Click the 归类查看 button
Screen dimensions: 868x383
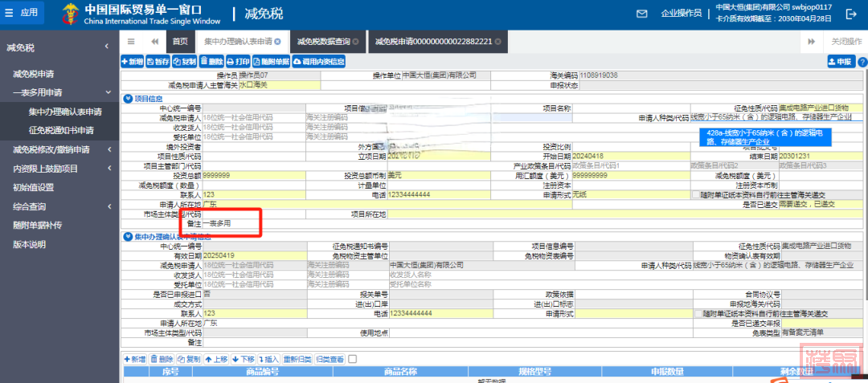pyautogui.click(x=330, y=359)
